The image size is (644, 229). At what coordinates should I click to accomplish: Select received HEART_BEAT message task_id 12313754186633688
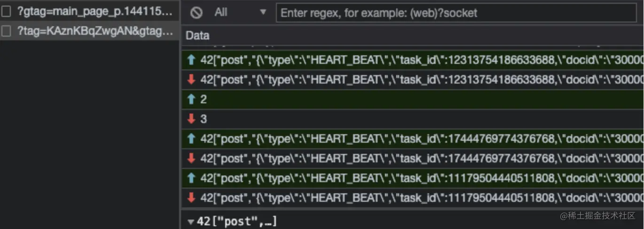pyautogui.click(x=413, y=80)
